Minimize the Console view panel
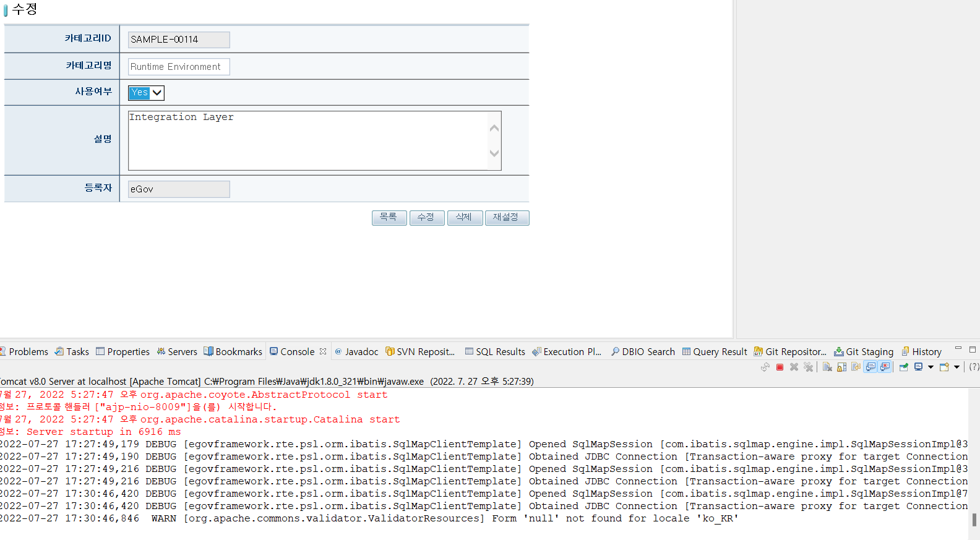This screenshot has height=540, width=980. pyautogui.click(x=958, y=349)
